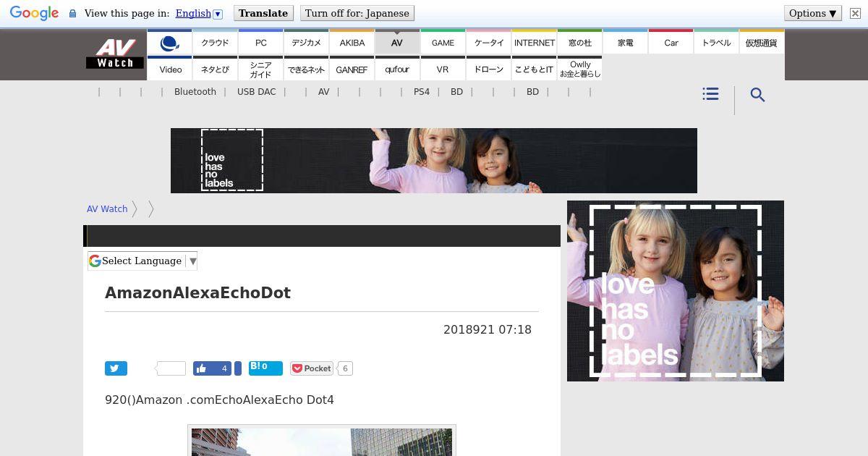The height and width of the screenshot is (456, 868).
Task: Open the ネタとぴ tab
Action: (x=215, y=69)
